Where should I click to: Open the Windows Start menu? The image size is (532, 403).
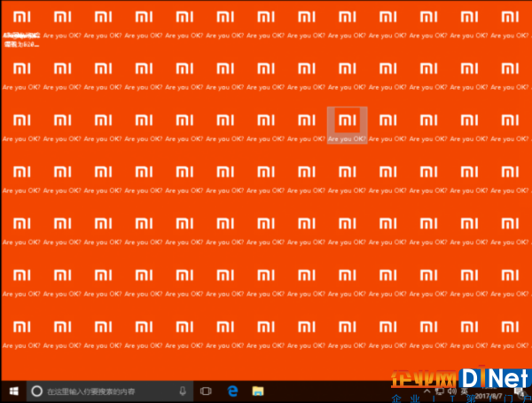point(13,391)
